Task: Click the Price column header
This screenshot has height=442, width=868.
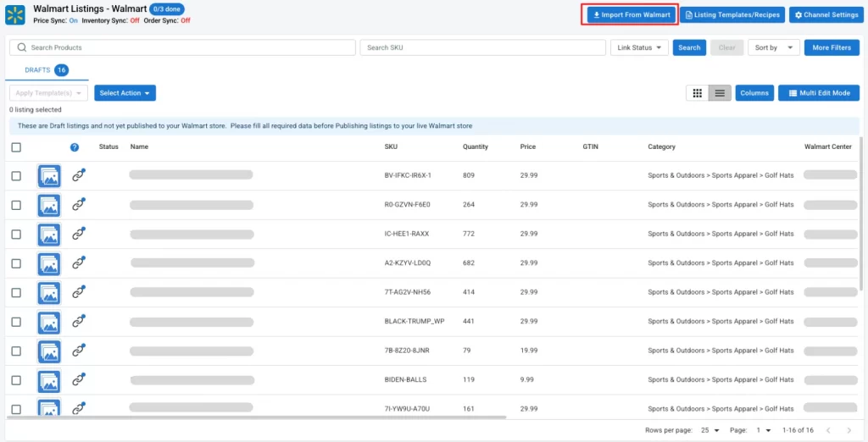Action: (x=528, y=147)
